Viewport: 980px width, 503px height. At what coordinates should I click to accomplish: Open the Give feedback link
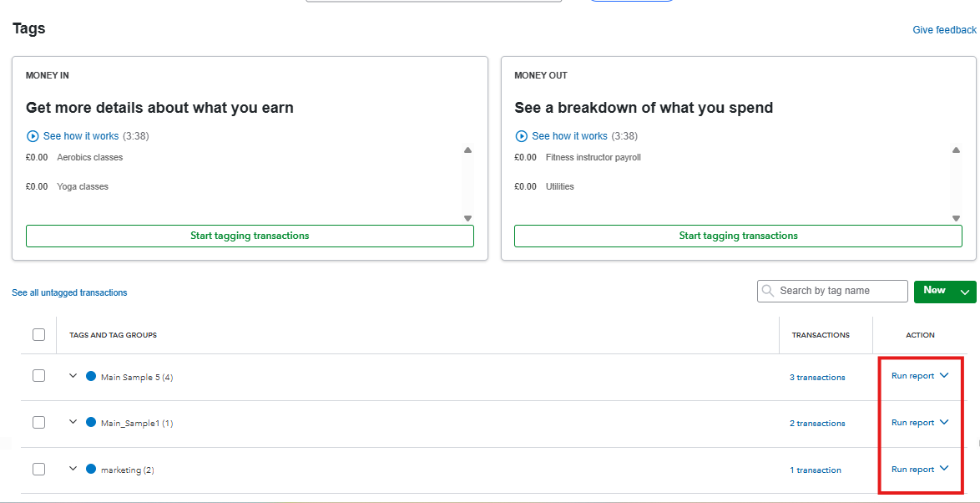(x=944, y=30)
